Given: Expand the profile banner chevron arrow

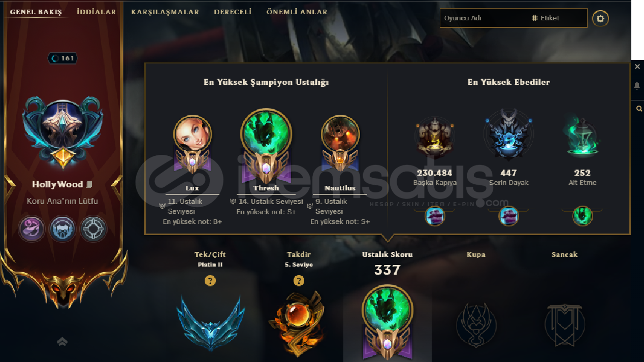Looking at the screenshot, I should pyautogui.click(x=62, y=342).
